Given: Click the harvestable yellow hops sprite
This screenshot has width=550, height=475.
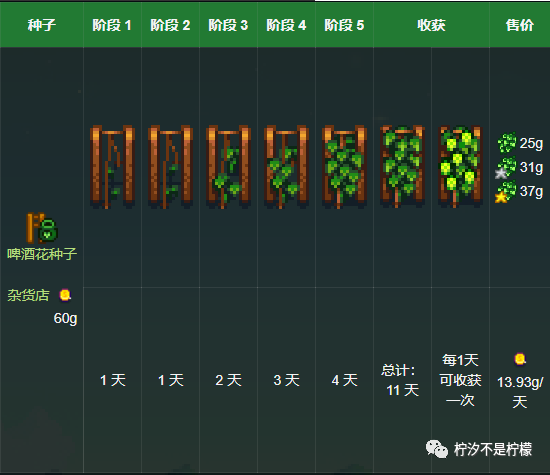Looking at the screenshot, I should click(461, 167).
